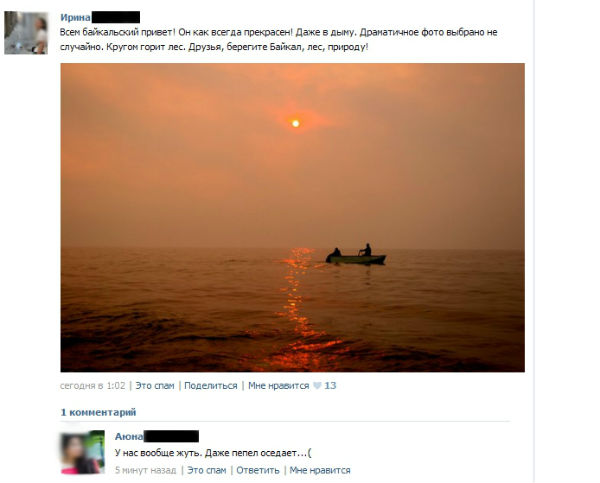Click the like count 13
This screenshot has width=600, height=483.
coord(330,386)
